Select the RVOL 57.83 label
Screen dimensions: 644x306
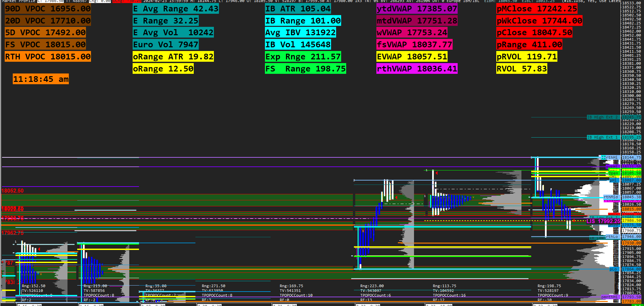[x=521, y=69]
